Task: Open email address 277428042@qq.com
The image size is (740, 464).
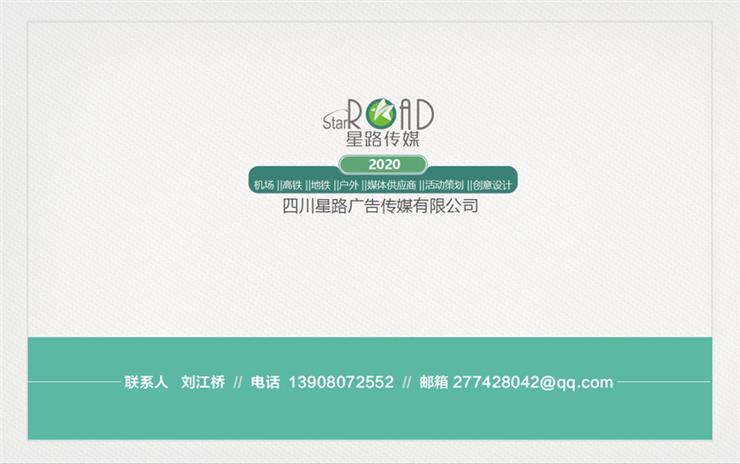Action: 533,382
